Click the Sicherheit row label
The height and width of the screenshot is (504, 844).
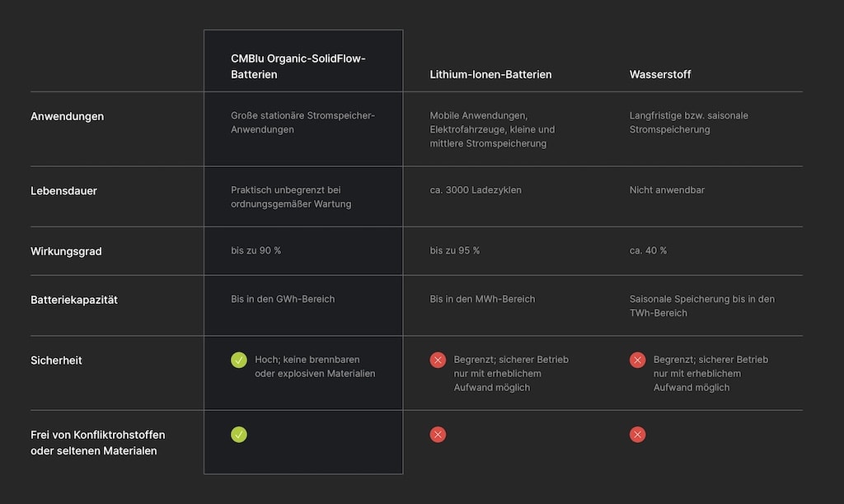click(x=56, y=361)
